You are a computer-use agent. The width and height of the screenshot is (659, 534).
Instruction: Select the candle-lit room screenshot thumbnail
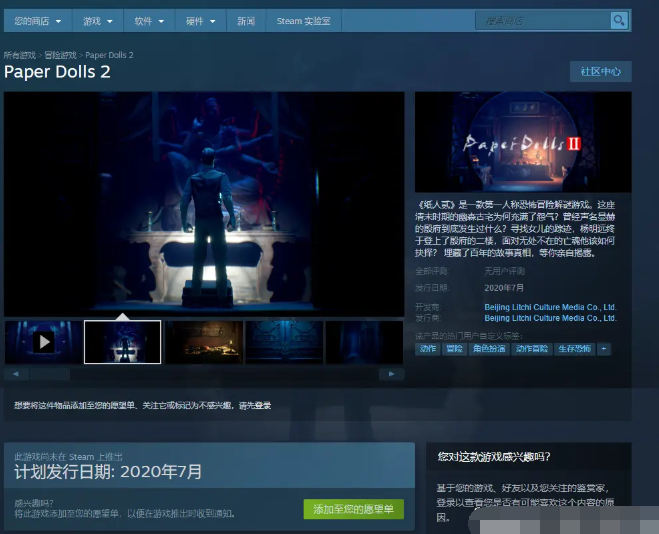pyautogui.click(x=204, y=342)
